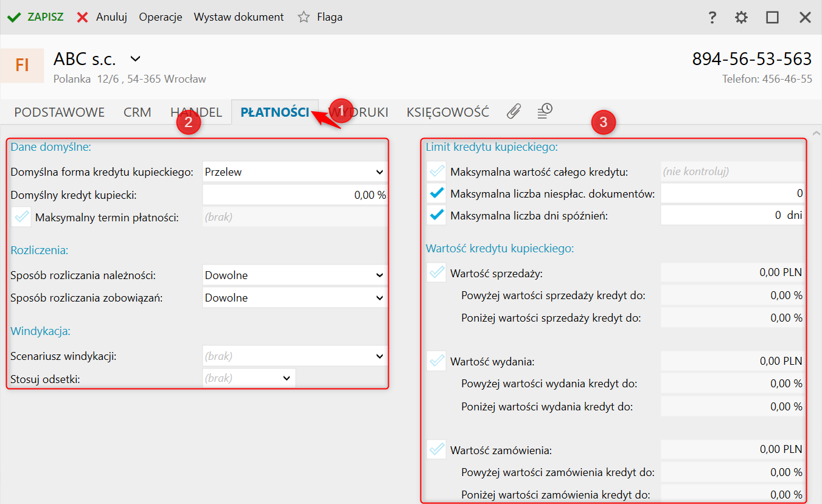822x504 pixels.
Task: Cancel changes with Anuluj
Action: pyautogui.click(x=111, y=17)
